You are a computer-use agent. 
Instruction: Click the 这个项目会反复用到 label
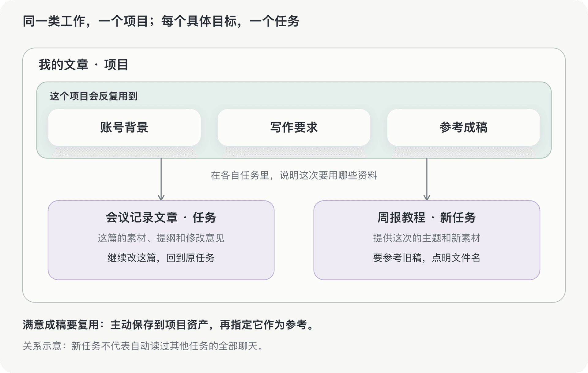pos(94,96)
